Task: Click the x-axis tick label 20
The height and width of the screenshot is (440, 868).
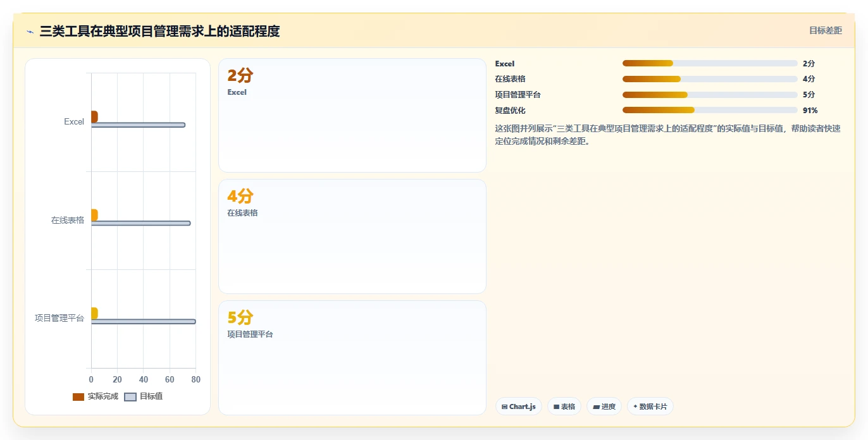Action: [x=117, y=379]
